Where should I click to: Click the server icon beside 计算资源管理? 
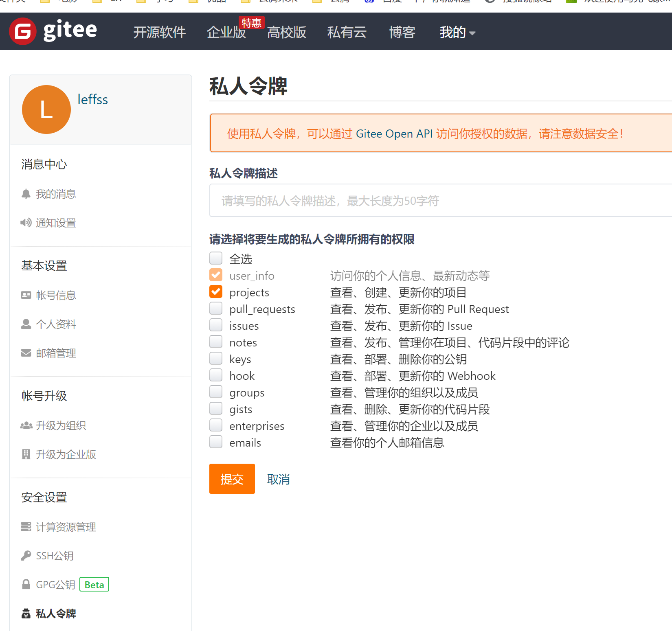coord(26,527)
